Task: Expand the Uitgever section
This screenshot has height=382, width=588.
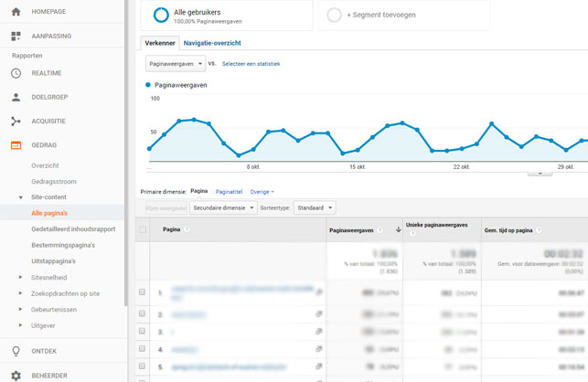Action: tap(21, 325)
